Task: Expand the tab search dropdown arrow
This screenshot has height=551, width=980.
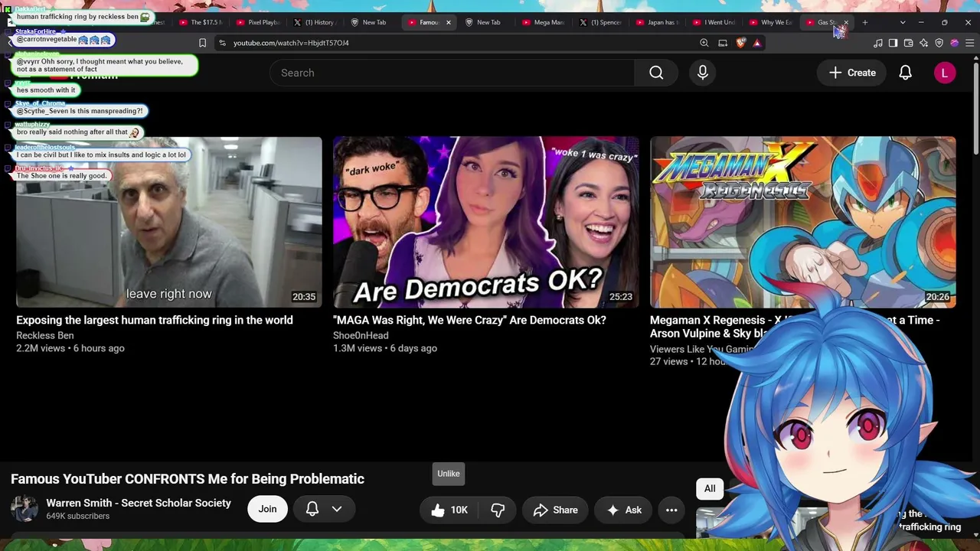Action: click(x=903, y=22)
